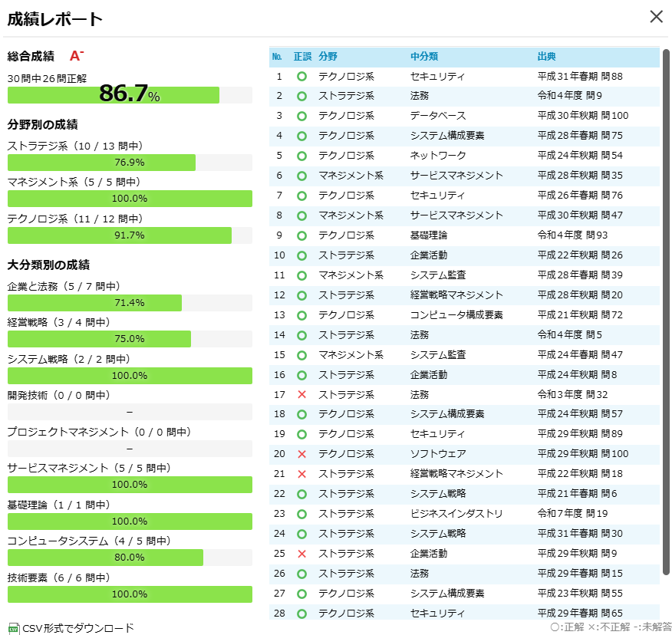Image resolution: width=672 pixels, height=635 pixels.
Task: Click the 正誤 column header
Action: click(303, 57)
